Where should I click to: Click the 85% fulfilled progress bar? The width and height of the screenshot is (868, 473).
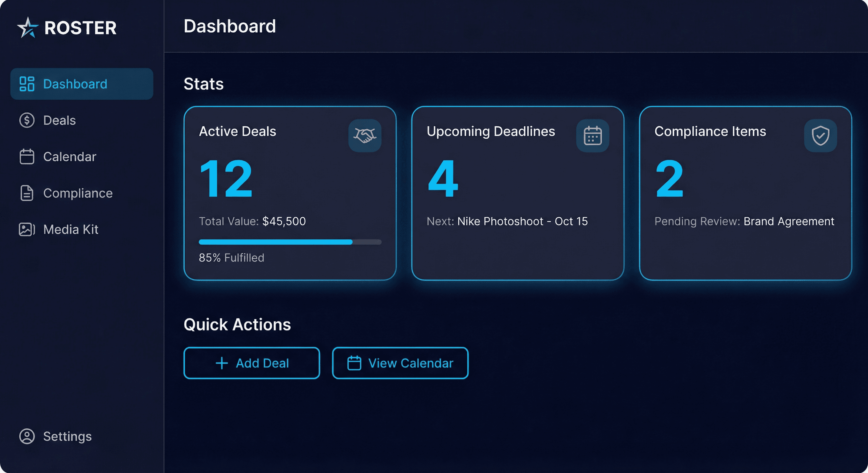290,242
